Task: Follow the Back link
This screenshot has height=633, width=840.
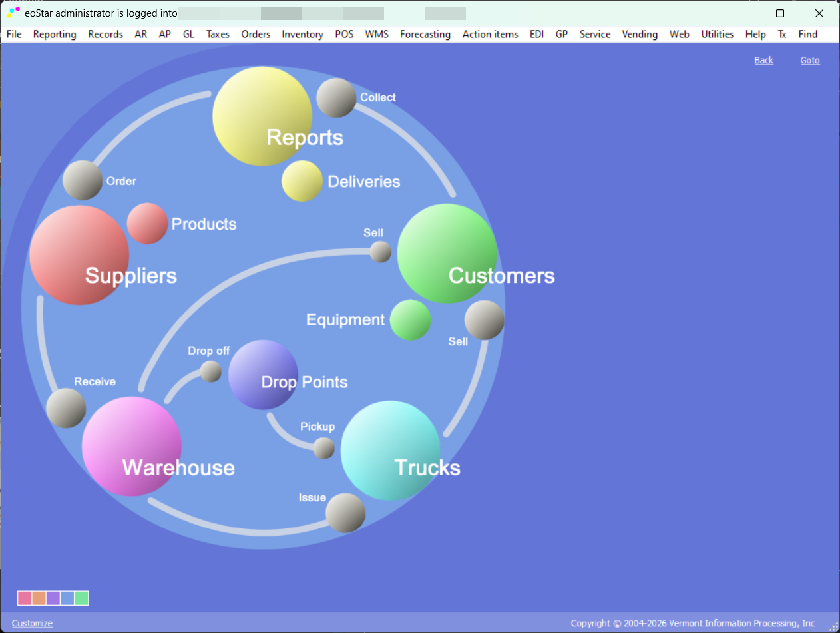Action: (x=764, y=61)
